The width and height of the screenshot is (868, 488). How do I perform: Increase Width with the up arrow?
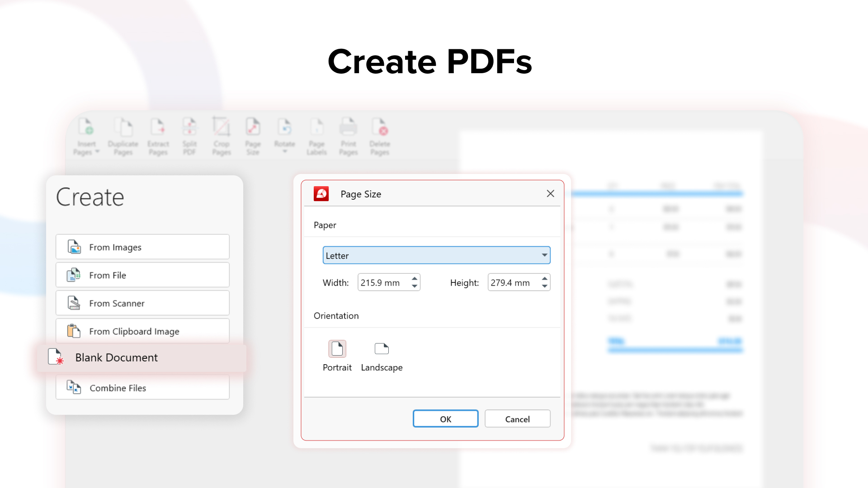point(415,278)
